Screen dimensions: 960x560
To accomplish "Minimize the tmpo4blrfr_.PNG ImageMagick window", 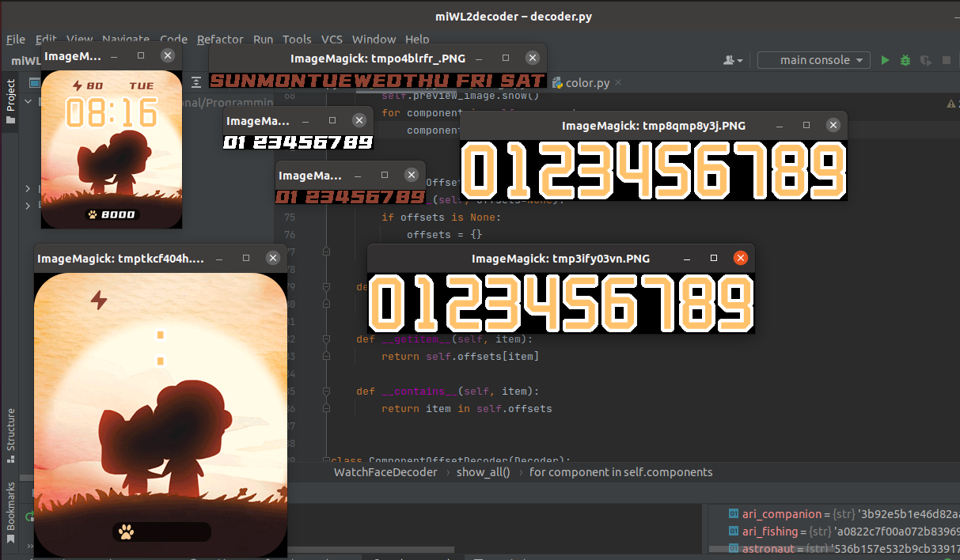I will click(x=480, y=58).
